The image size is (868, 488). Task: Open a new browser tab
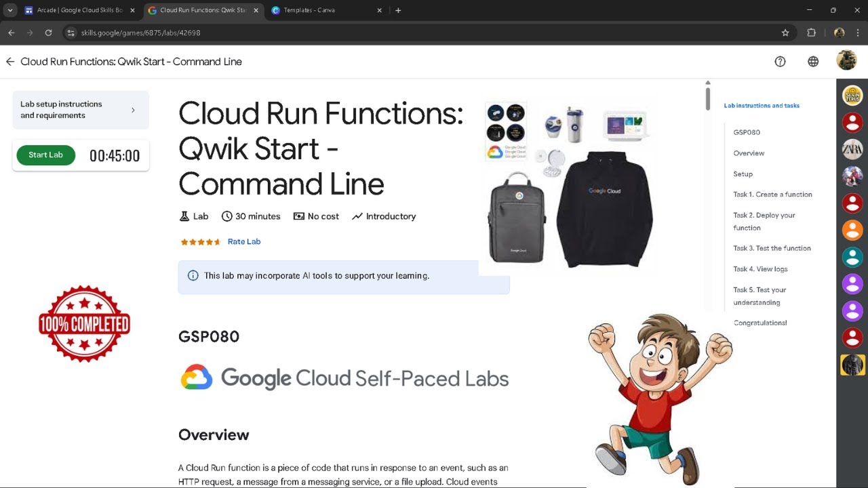coord(398,10)
